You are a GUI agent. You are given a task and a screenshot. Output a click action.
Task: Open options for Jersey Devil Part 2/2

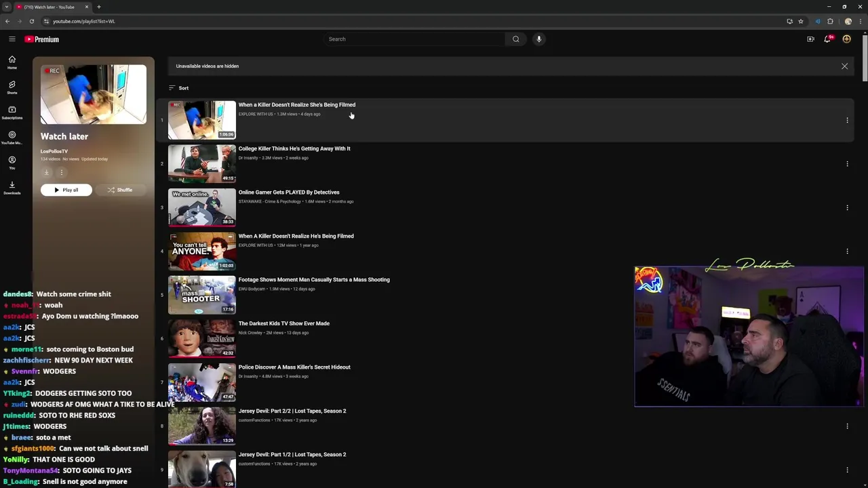point(847,426)
